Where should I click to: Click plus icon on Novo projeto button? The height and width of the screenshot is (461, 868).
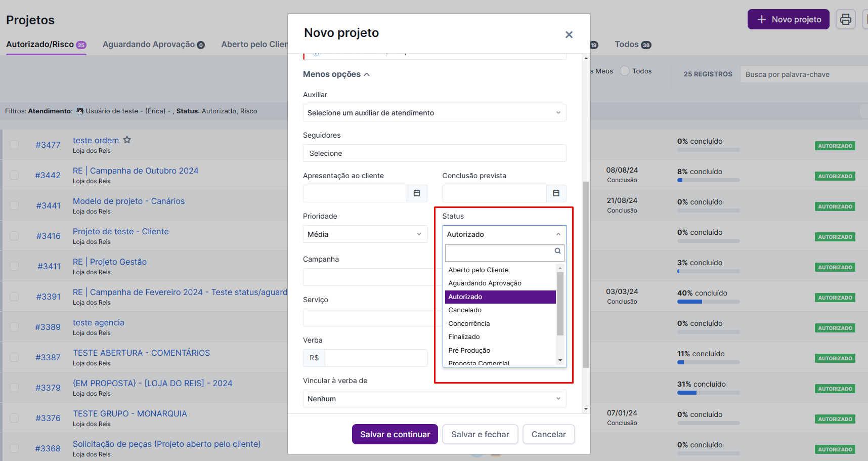tap(761, 19)
